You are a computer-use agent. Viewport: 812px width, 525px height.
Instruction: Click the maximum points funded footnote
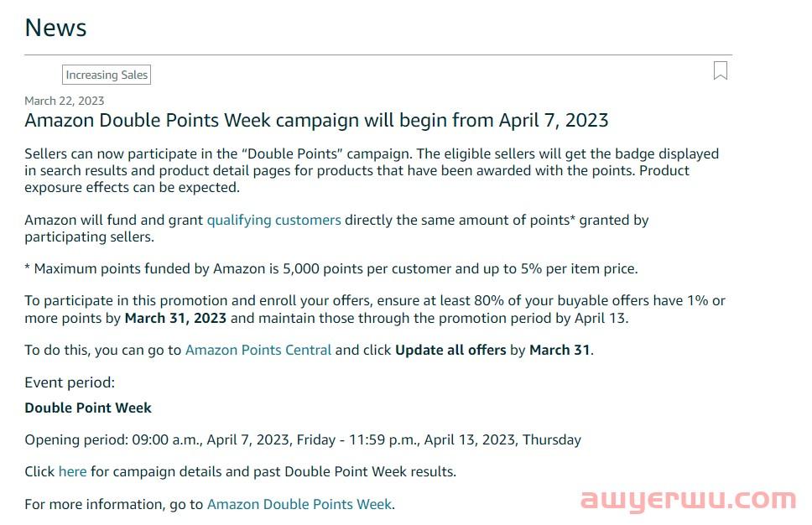tap(331, 268)
